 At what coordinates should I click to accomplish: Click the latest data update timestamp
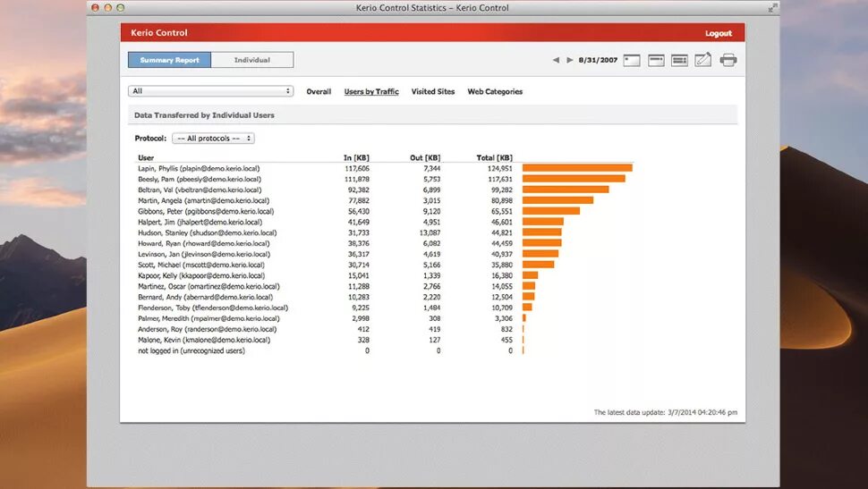point(666,412)
